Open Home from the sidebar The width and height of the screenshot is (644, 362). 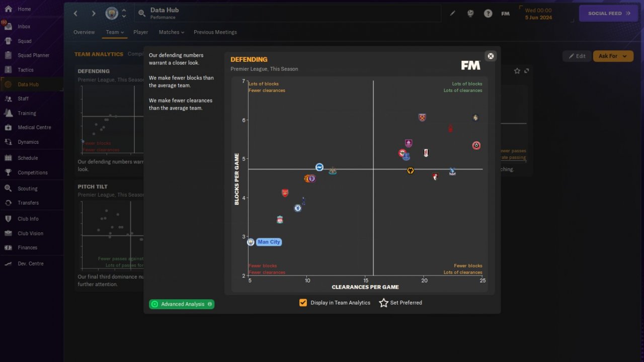tap(24, 9)
